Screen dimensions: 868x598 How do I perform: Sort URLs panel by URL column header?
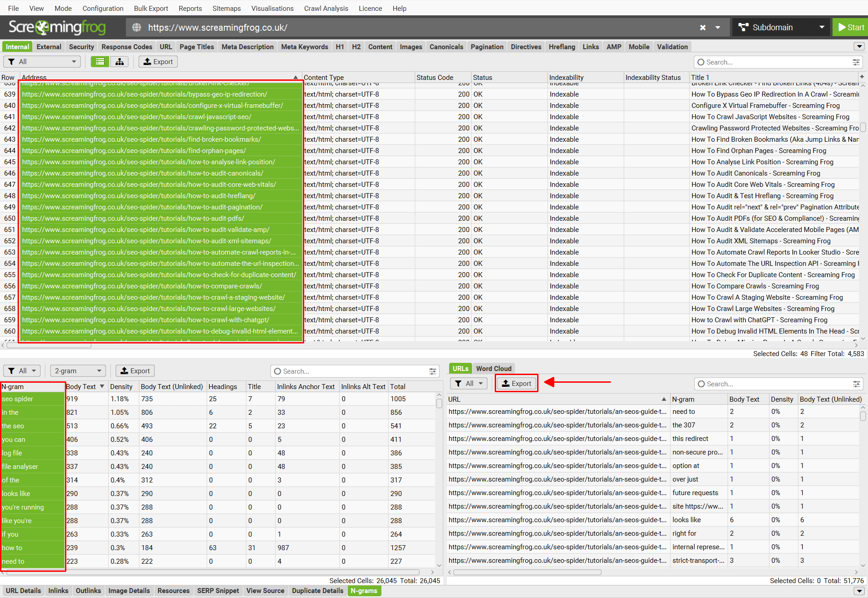pyautogui.click(x=557, y=399)
